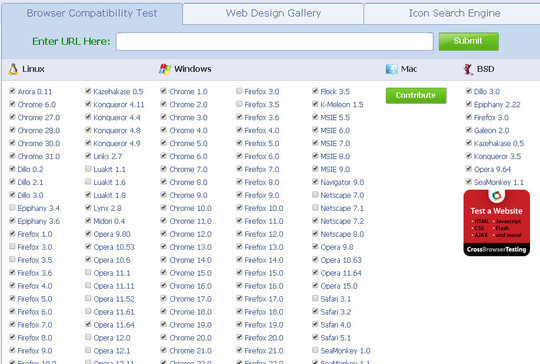Viewport: 540px width, 364px height.
Task: Uncheck the Chrome 15.0 checkbox
Action: pyautogui.click(x=164, y=272)
